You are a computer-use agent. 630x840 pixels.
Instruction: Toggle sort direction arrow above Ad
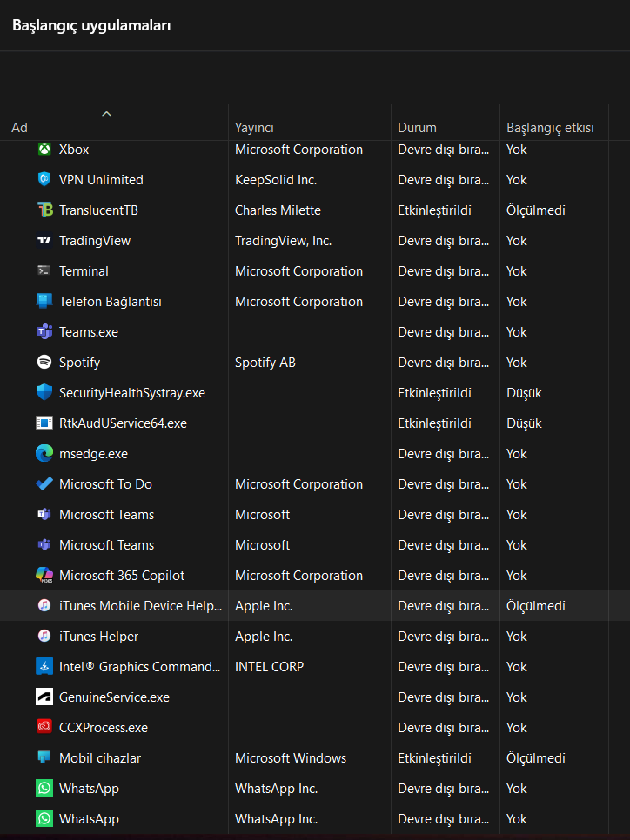[107, 114]
